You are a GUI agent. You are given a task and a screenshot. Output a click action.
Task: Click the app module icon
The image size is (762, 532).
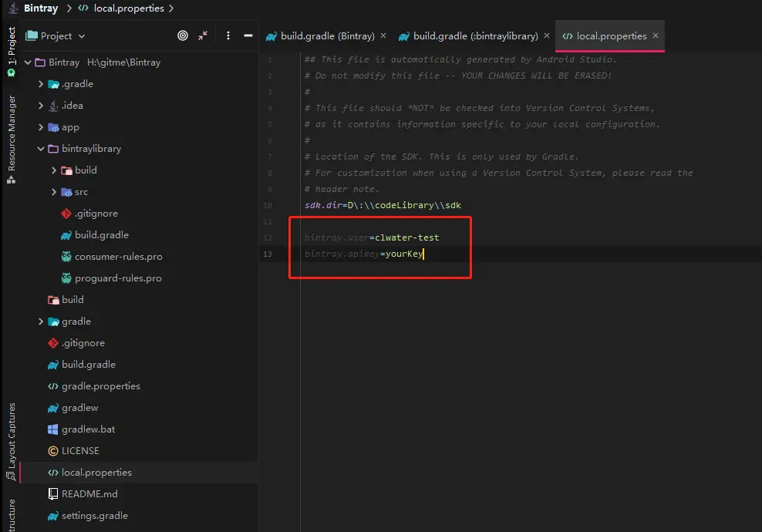53,127
